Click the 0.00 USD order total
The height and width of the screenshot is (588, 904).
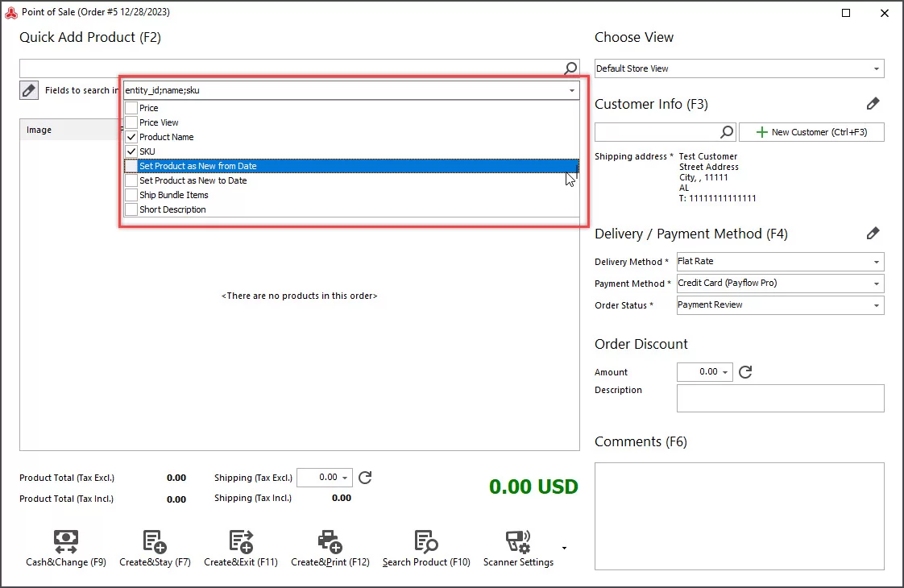pos(533,487)
